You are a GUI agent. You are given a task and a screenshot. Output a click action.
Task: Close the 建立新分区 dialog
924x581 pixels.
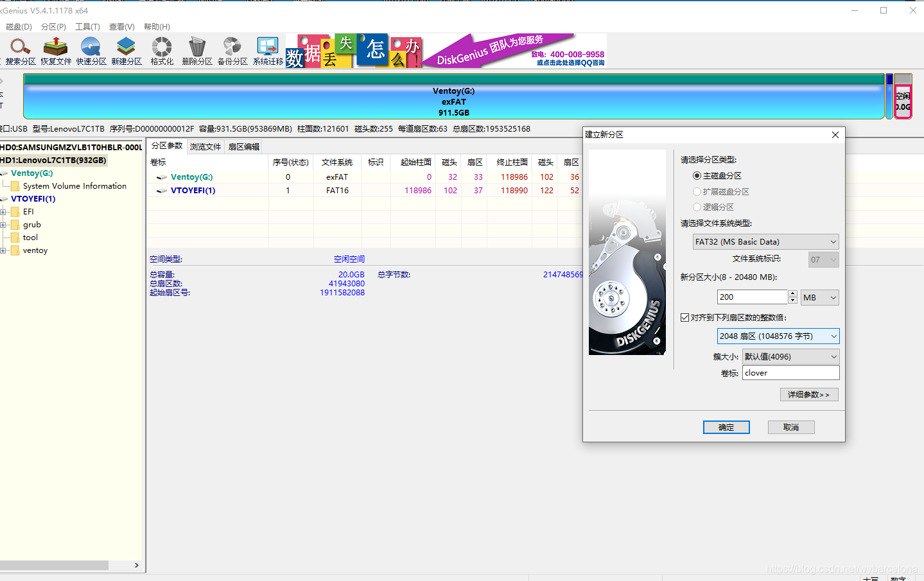click(x=835, y=135)
